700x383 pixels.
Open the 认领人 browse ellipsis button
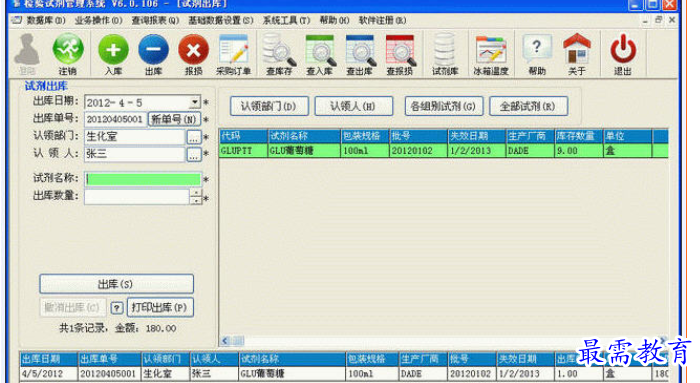194,154
